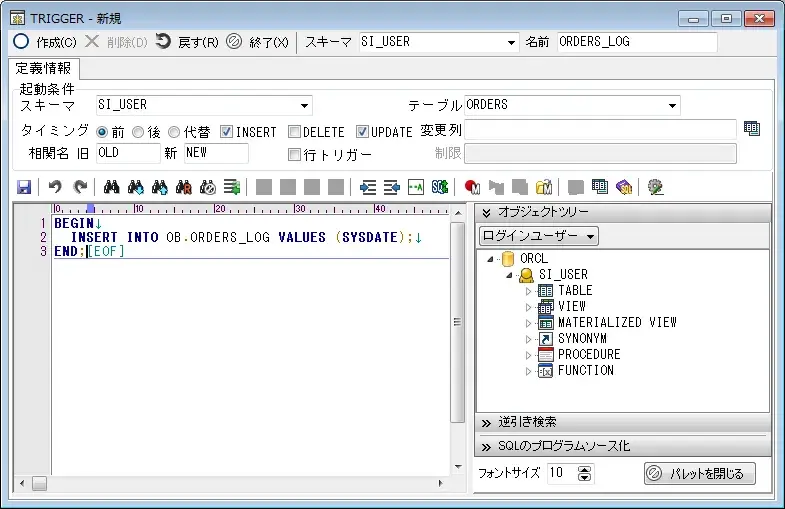
Task: Click the redo arrow in editor toolbar
Action: tap(80, 187)
